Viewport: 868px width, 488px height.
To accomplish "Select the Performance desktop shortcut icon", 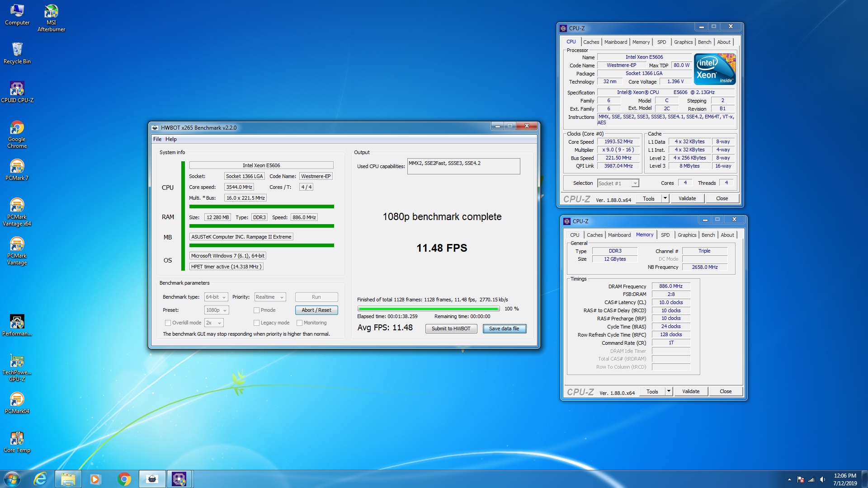I will pos(17,325).
